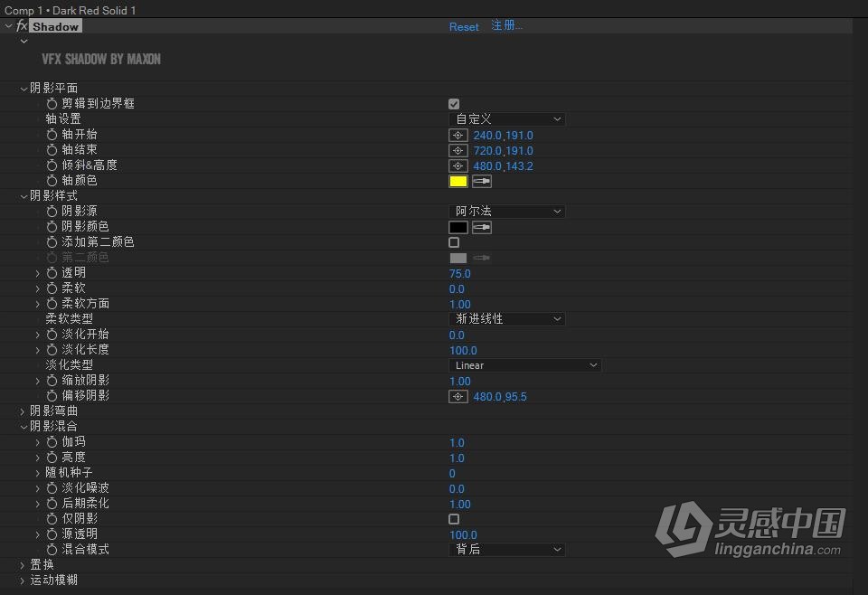The height and width of the screenshot is (595, 868).
Task: Click stopwatch icon for 亮度
Action: click(x=52, y=458)
